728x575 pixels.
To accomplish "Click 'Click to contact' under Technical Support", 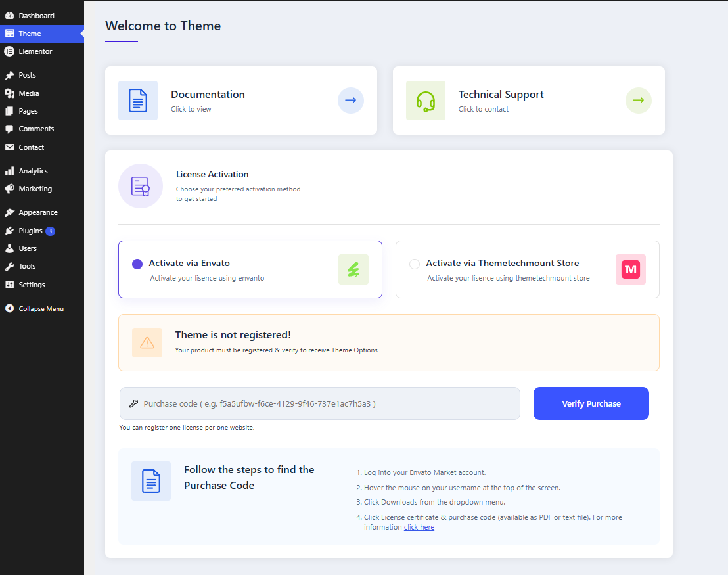I will click(484, 109).
